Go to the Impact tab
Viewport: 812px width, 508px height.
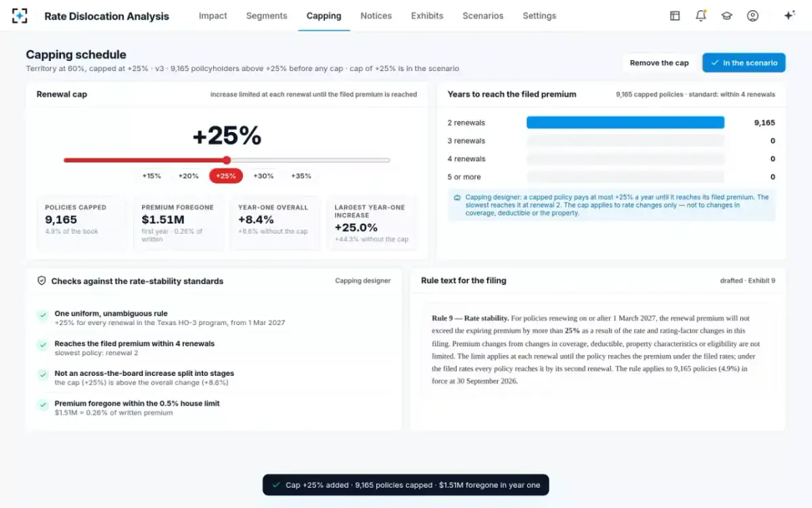tap(213, 16)
